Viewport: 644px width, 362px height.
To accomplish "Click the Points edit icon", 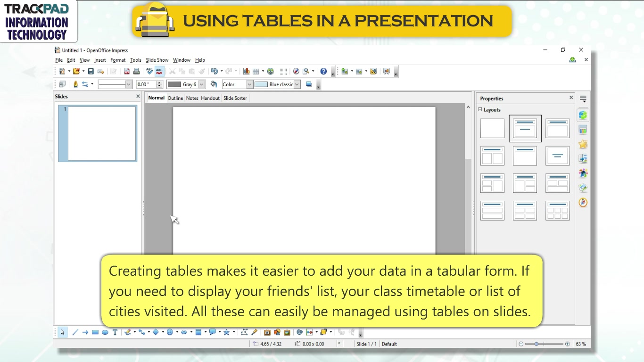I will [x=244, y=332].
